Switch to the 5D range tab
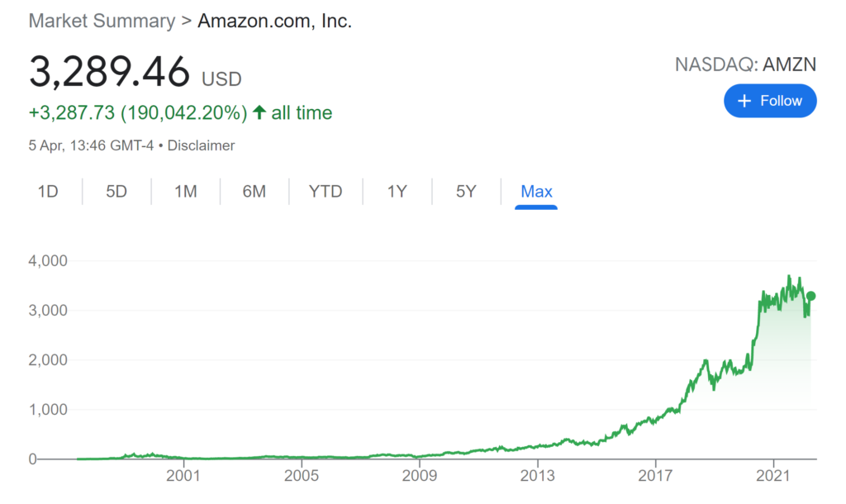This screenshot has height=504, width=846. (x=116, y=192)
